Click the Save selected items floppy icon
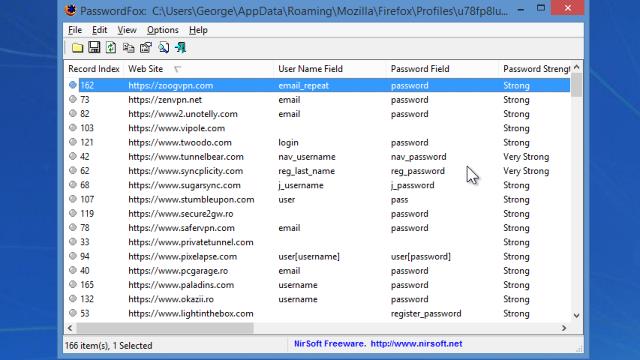 pos(94,47)
